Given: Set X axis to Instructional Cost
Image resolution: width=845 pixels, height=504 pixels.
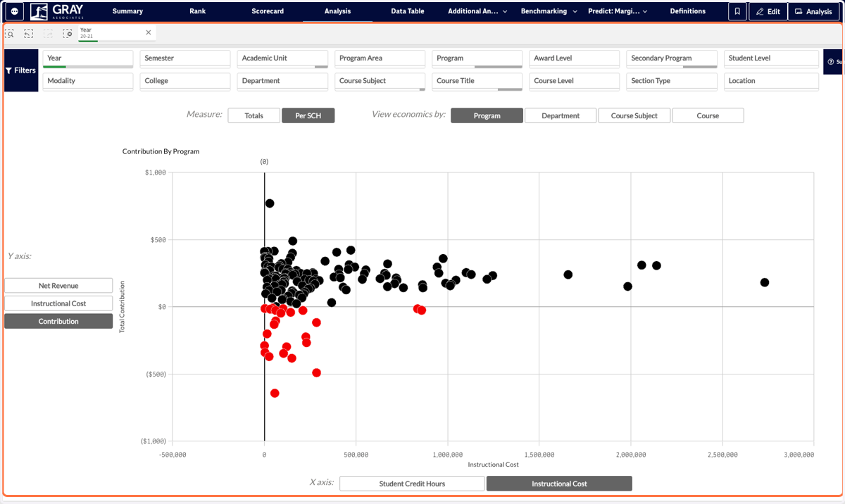Looking at the screenshot, I should (x=559, y=484).
